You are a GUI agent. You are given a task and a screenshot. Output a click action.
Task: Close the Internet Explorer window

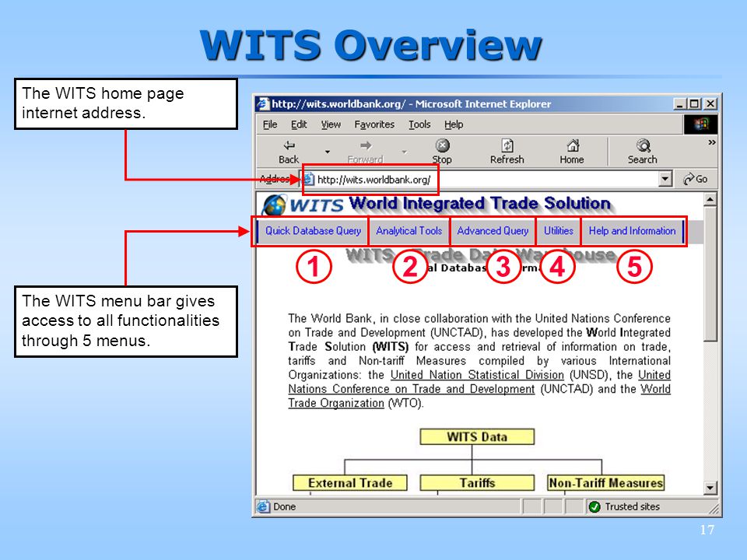[710, 103]
